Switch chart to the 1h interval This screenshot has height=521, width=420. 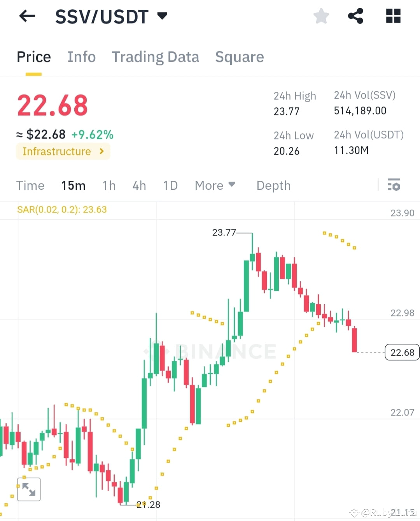click(109, 185)
